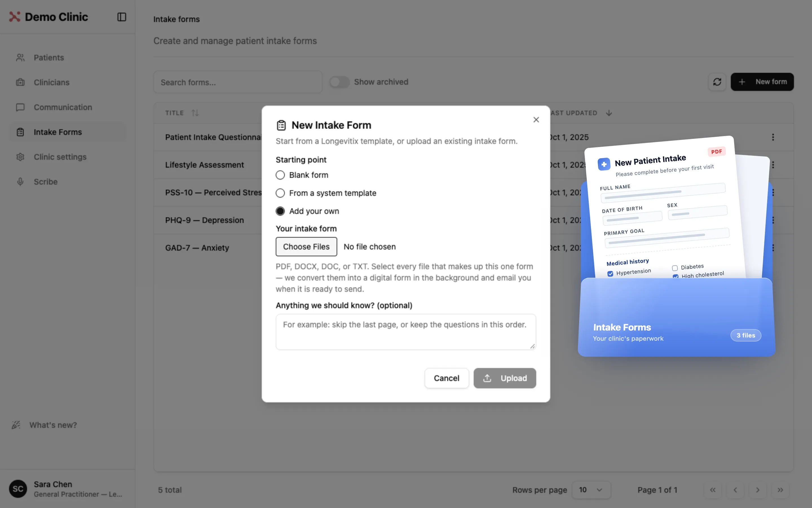
Task: Sort by Title using the sort arrows
Action: pyautogui.click(x=195, y=113)
